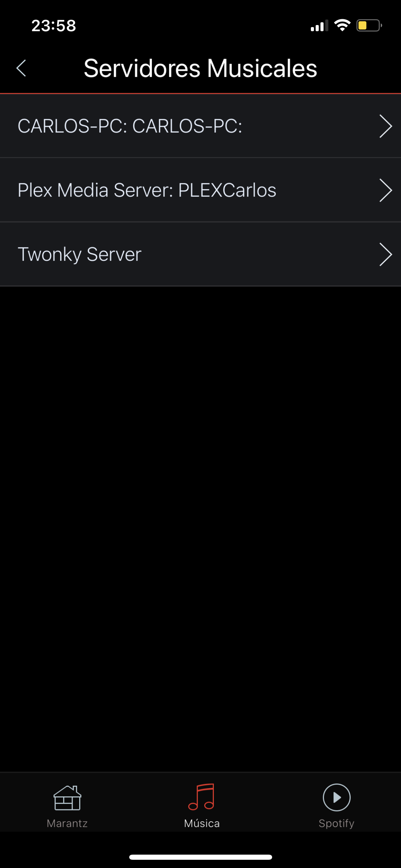Tap the home indicator bar
The width and height of the screenshot is (401, 868).
(x=200, y=857)
